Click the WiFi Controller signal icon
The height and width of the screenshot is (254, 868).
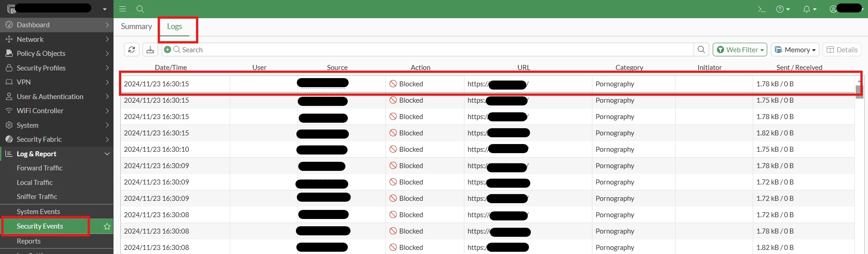pyautogui.click(x=9, y=111)
